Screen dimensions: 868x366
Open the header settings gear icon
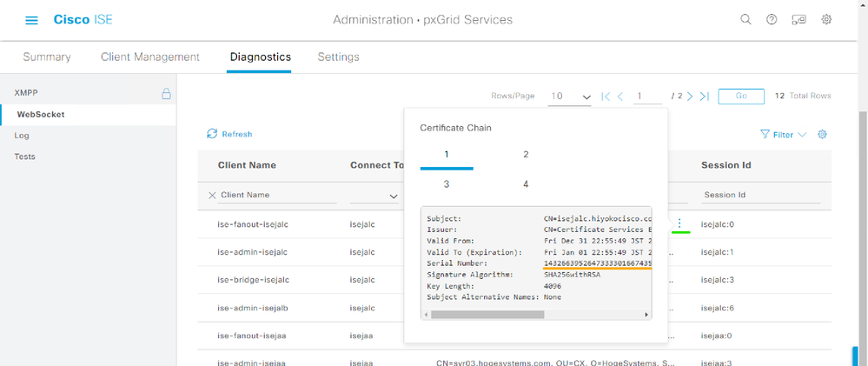click(x=826, y=19)
